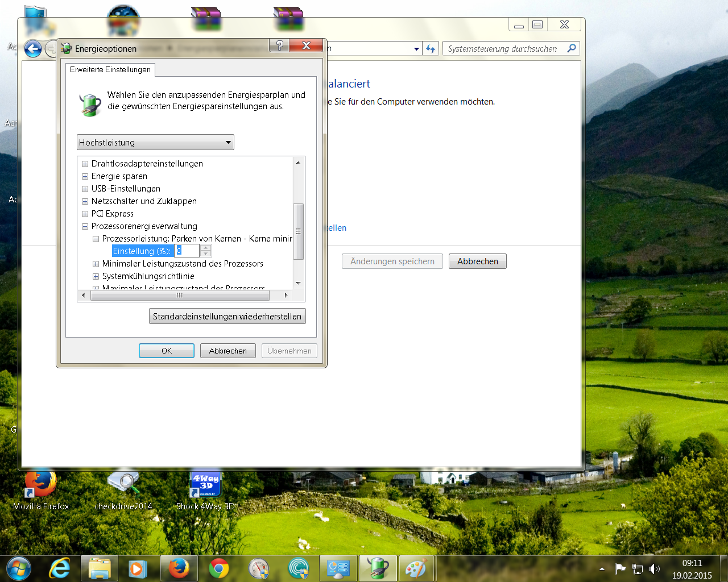Click the network tray icon

click(x=638, y=569)
